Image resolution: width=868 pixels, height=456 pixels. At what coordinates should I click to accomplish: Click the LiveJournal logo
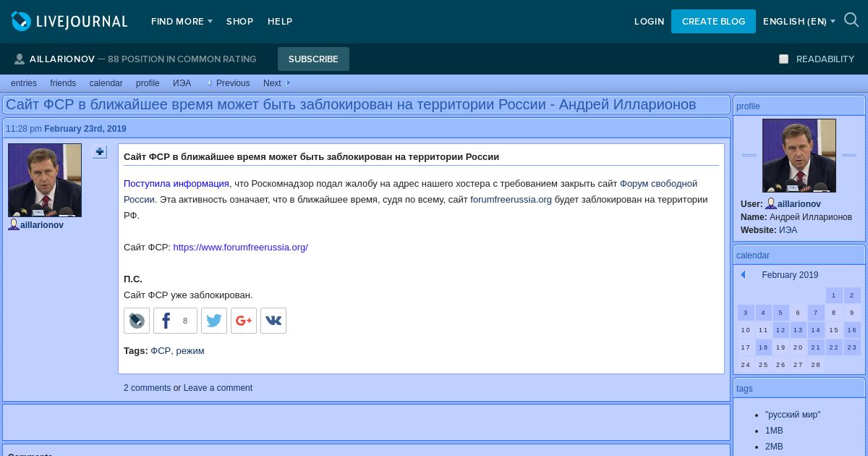(x=69, y=21)
